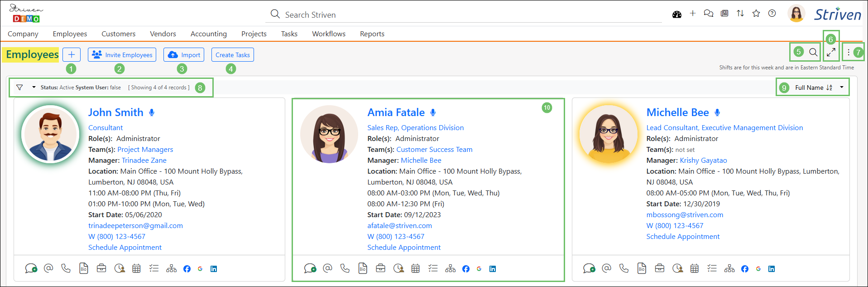Click the add employee plus button
Image resolution: width=868 pixels, height=287 pixels.
(72, 55)
